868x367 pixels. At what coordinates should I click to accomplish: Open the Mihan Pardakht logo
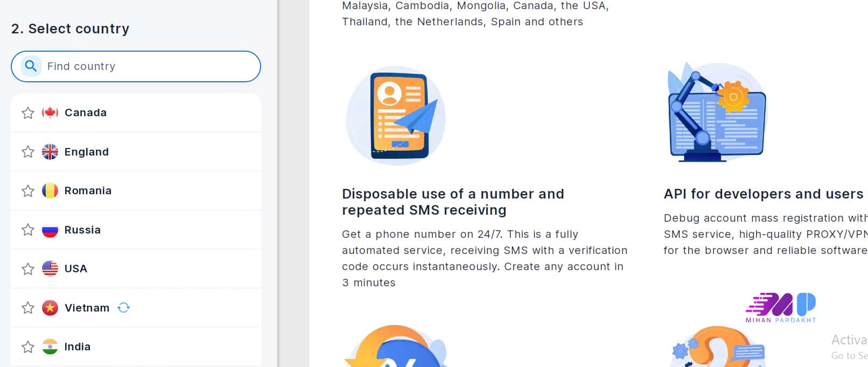pos(781,307)
